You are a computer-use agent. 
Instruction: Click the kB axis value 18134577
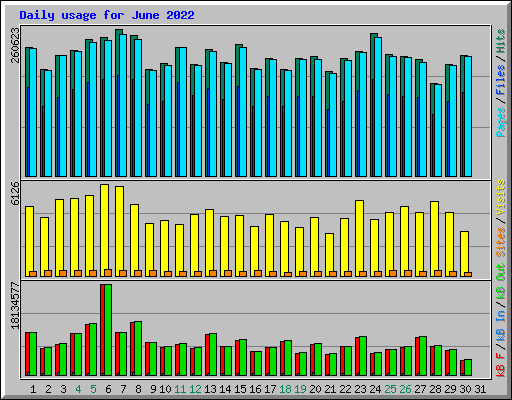[x=15, y=306]
